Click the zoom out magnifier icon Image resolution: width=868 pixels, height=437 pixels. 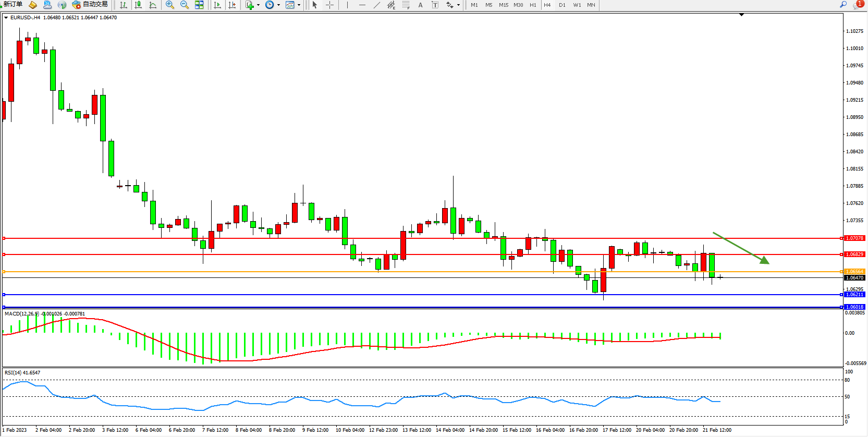(185, 5)
